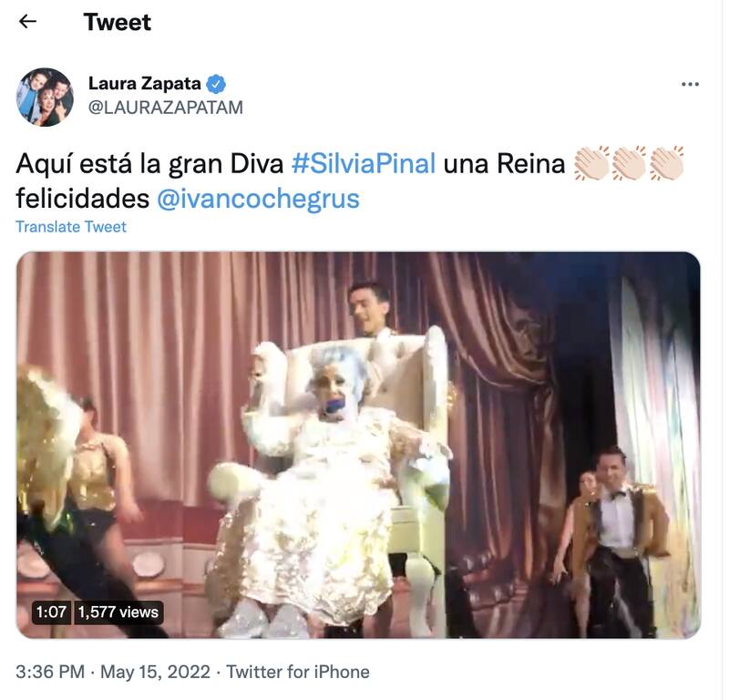The height and width of the screenshot is (700, 729).
Task: Click the Twitter for iPhone source link
Action: click(x=298, y=673)
